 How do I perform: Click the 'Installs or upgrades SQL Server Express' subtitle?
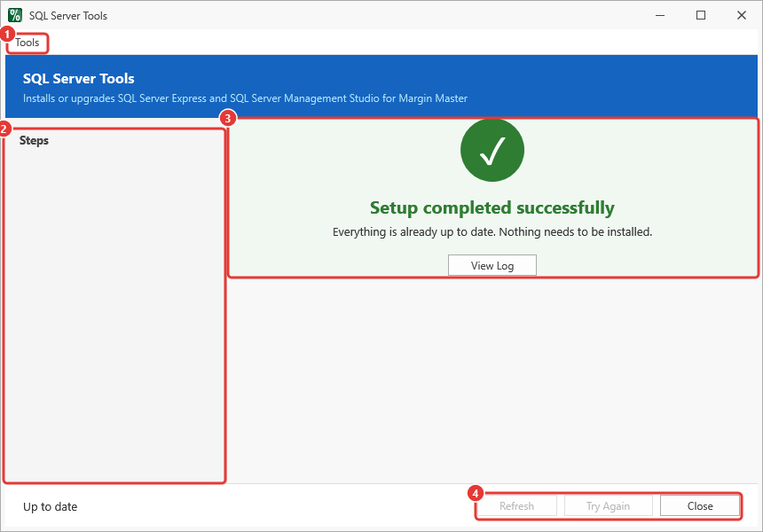(x=245, y=98)
